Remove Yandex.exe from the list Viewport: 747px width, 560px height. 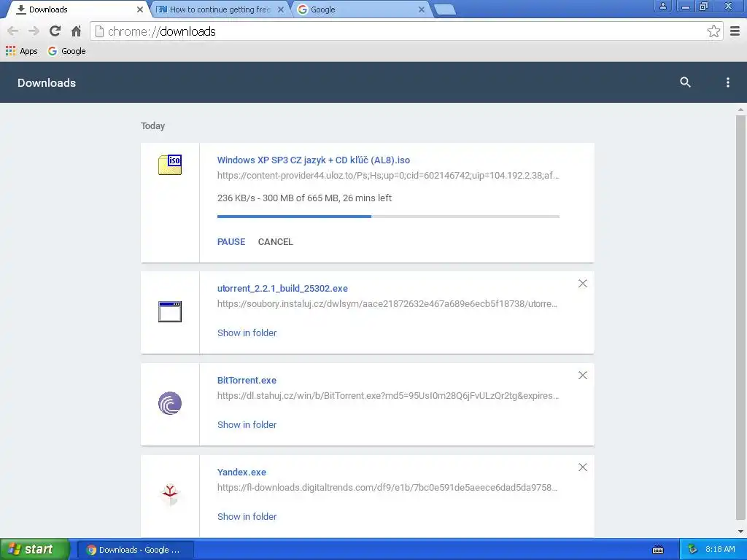pos(582,467)
